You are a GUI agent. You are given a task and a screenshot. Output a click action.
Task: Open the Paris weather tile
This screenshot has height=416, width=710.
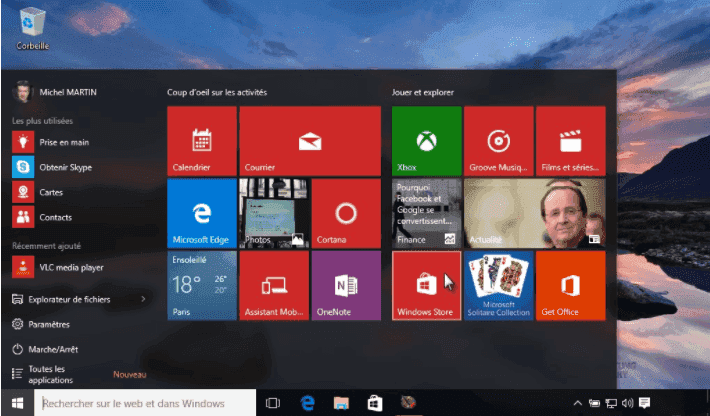202,286
